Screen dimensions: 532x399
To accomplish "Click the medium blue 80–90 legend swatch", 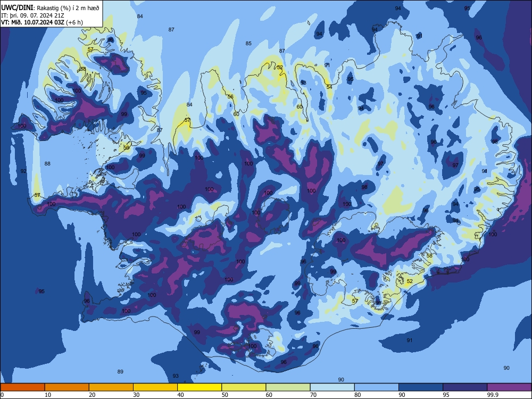I will click(x=377, y=387).
